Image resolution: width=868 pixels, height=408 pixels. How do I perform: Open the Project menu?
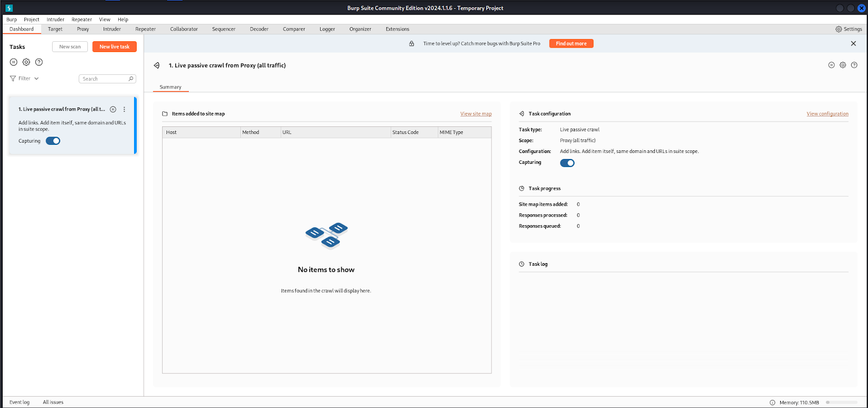(x=31, y=20)
